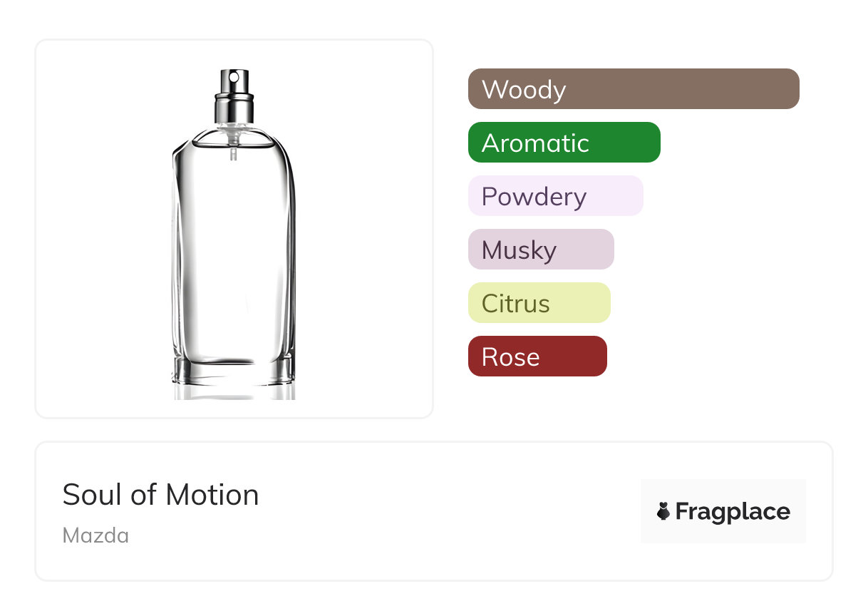
Task: Click the thick glass base of bottle
Action: pos(234,369)
